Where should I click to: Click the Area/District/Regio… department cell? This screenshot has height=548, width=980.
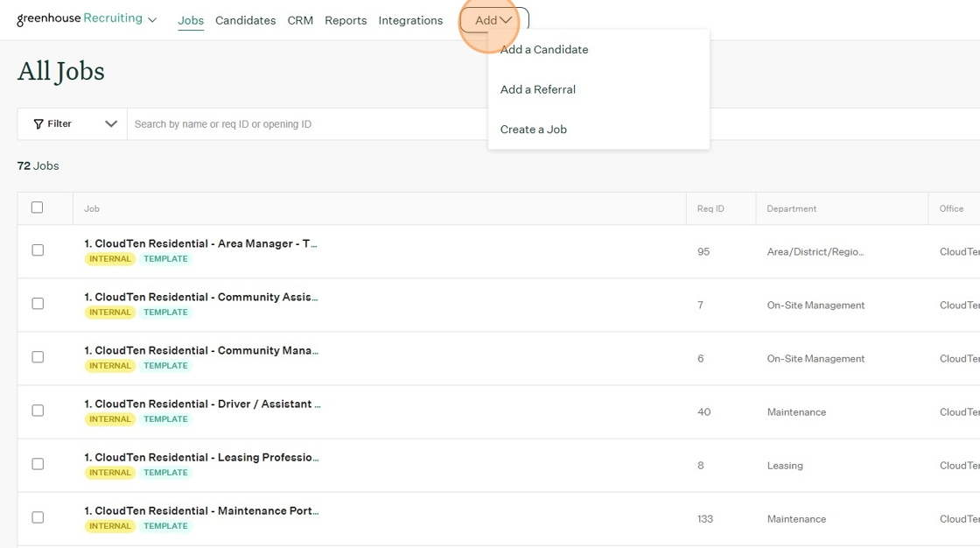click(815, 251)
